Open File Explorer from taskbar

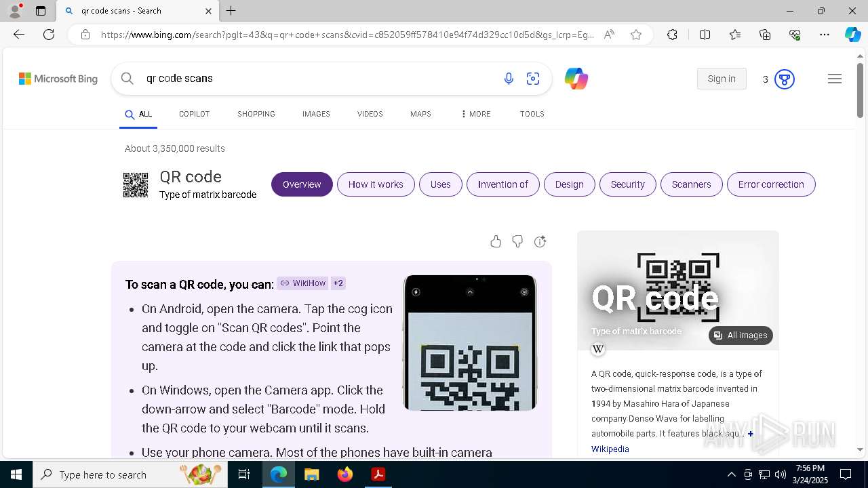point(312,474)
